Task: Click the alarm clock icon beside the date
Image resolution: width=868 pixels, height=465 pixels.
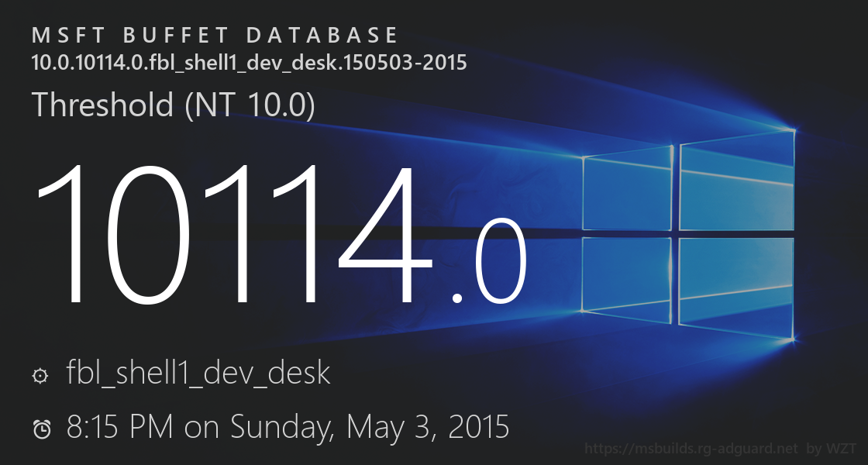Action: pos(42,429)
